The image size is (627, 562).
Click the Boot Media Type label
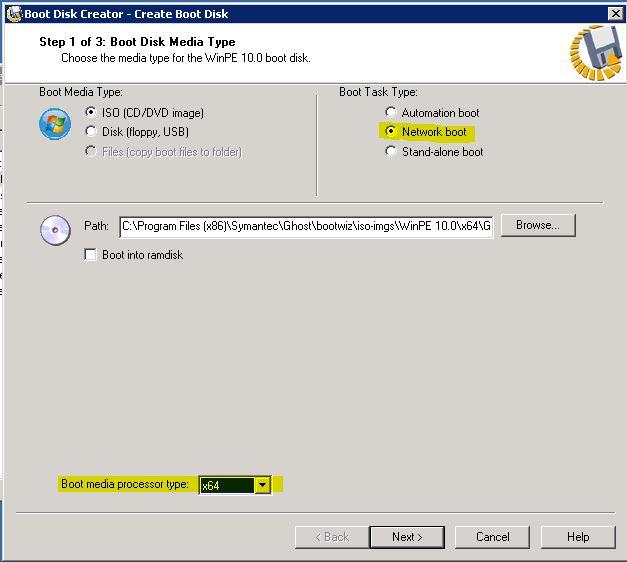(x=81, y=92)
